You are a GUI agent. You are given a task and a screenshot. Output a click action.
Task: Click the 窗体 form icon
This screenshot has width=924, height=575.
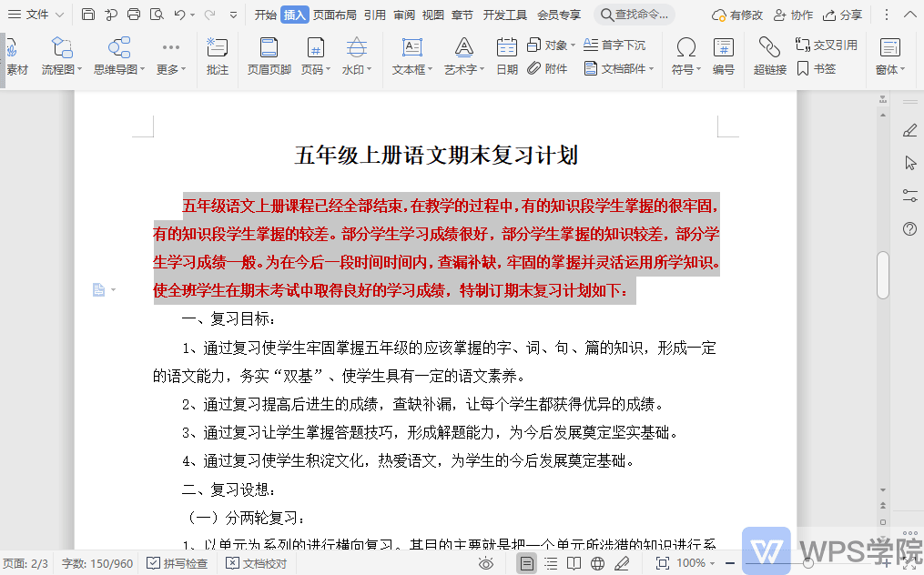click(x=889, y=47)
